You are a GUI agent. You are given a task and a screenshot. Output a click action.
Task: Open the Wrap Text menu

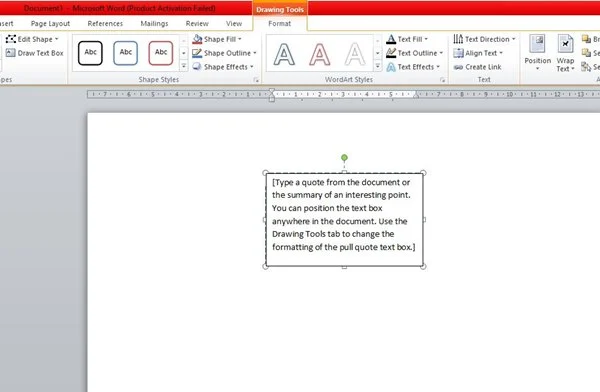[x=565, y=53]
